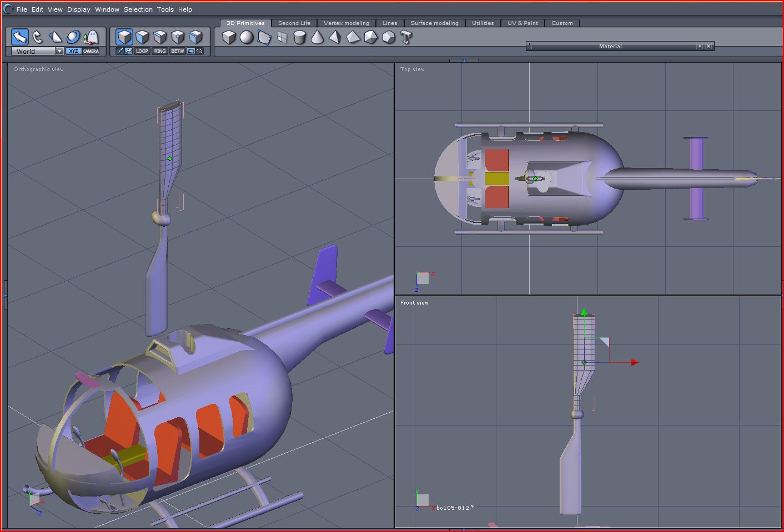The height and width of the screenshot is (532, 784).
Task: Click the Front view label
Action: 414,303
